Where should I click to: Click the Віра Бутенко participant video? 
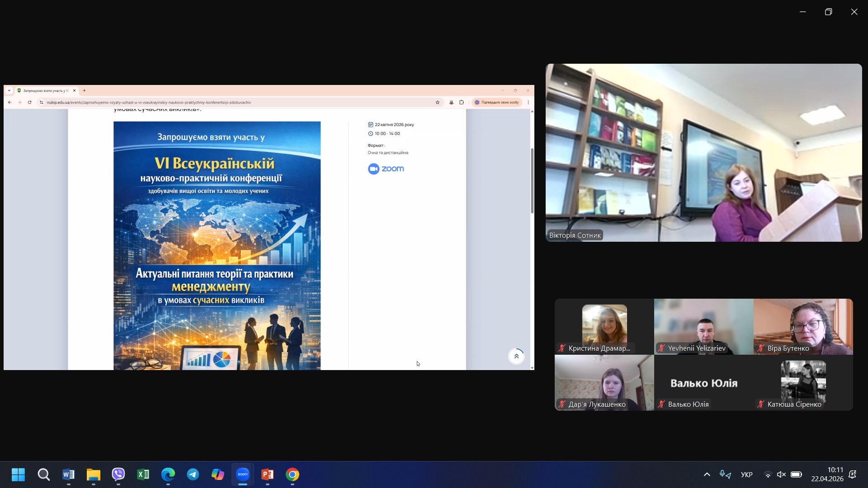point(803,326)
